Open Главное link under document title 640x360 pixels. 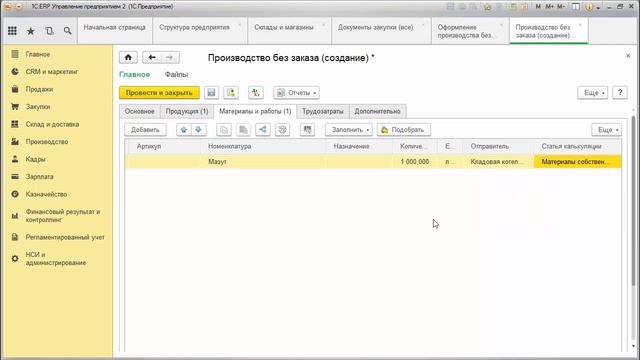pyautogui.click(x=135, y=74)
